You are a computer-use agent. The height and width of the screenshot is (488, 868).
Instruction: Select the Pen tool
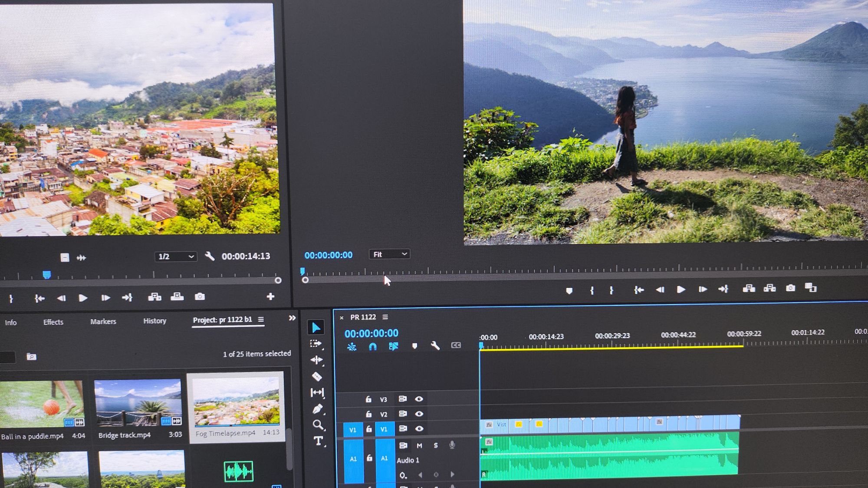317,409
